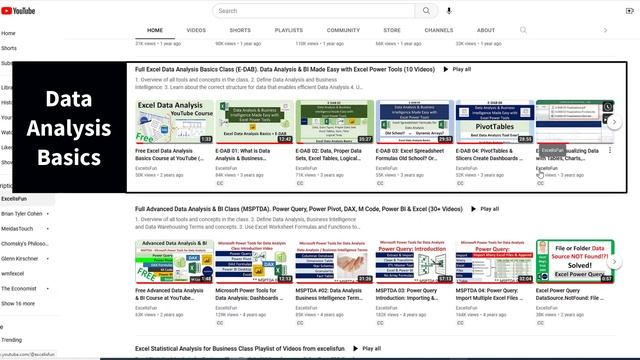Click E-DAB 03 video title text
This screenshot has width=640, height=360.
(410, 154)
